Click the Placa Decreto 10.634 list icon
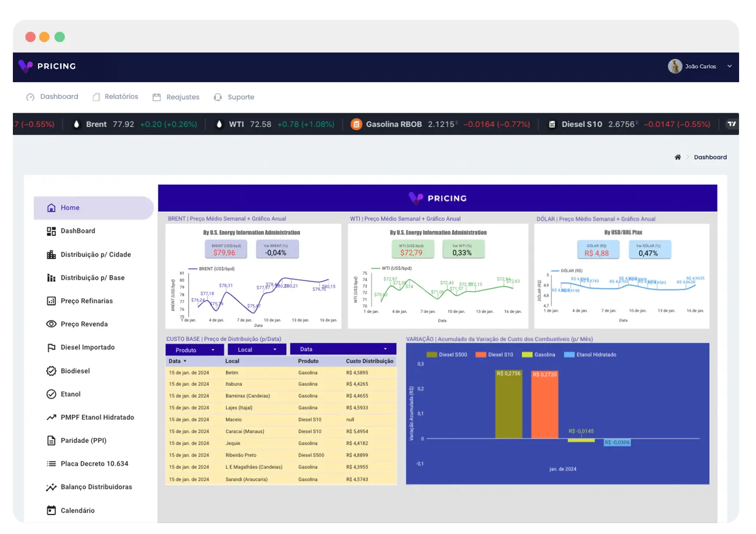Screen dimensions: 756x534 pos(51,464)
